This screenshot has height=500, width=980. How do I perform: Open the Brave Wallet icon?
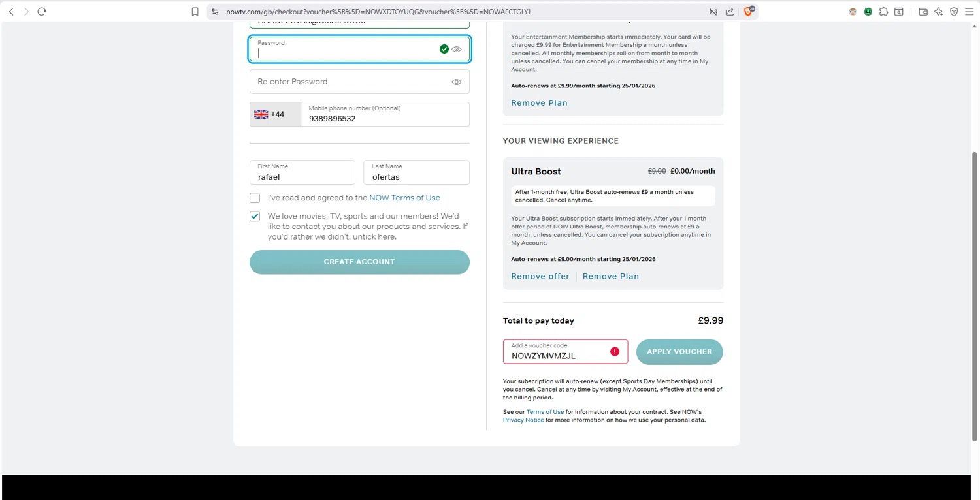[x=923, y=12]
